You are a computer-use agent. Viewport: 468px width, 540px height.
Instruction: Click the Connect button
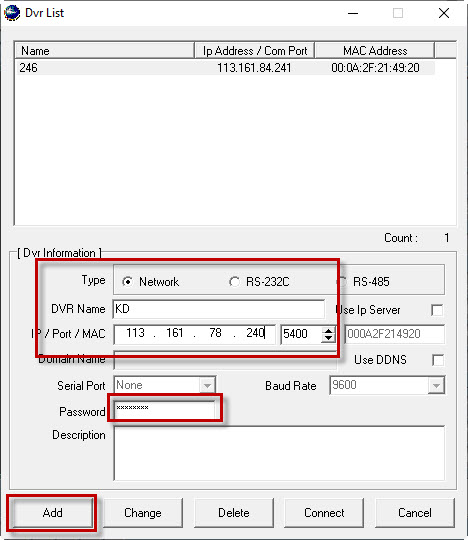324,513
